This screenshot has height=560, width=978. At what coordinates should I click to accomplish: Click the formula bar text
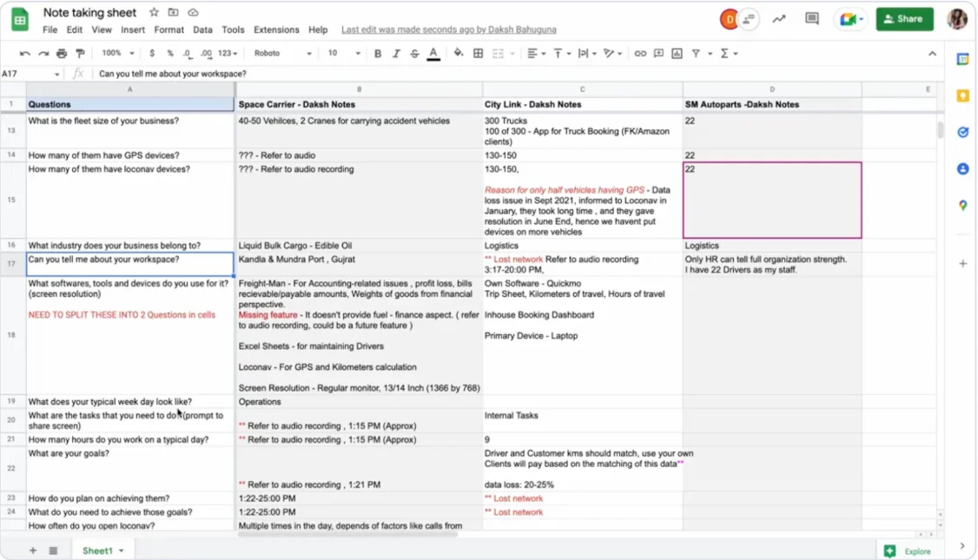click(x=173, y=74)
